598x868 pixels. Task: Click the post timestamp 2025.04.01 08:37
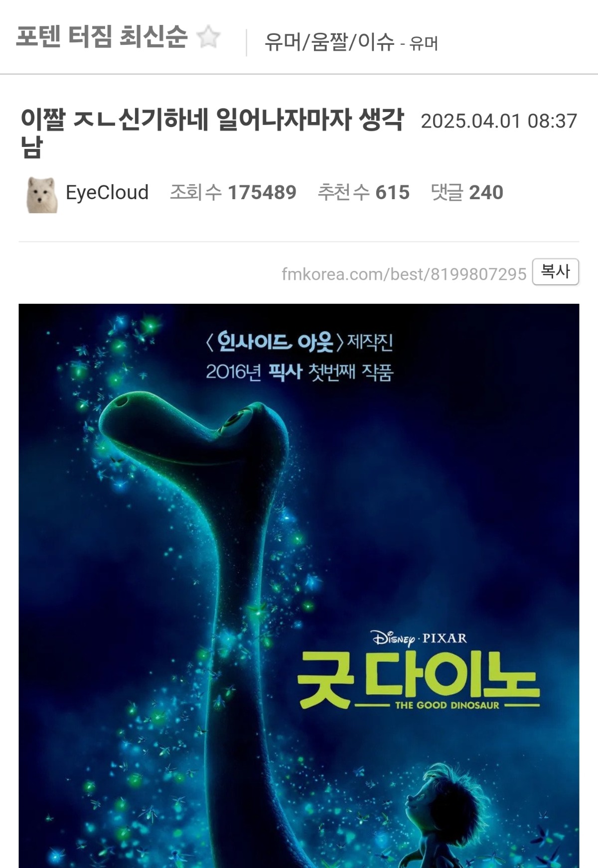click(499, 121)
